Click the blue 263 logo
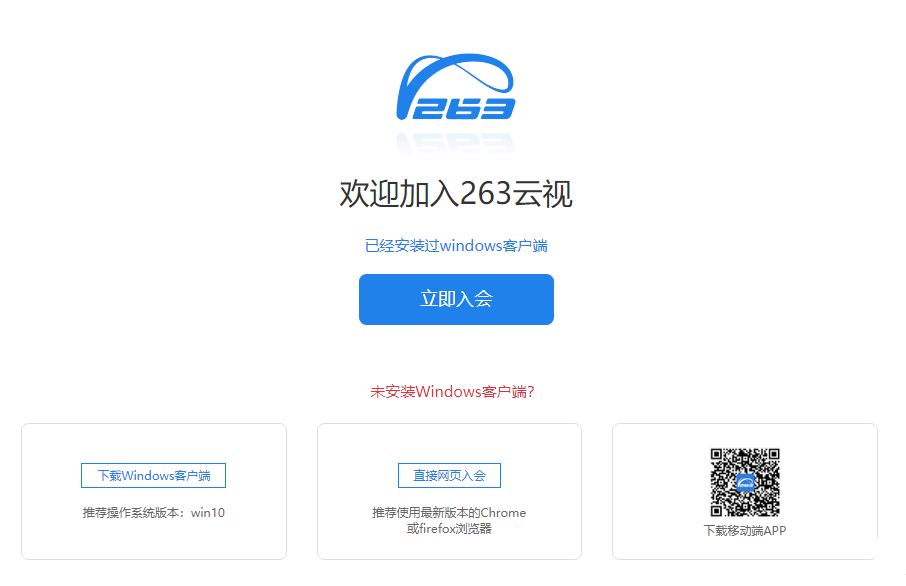Viewport: 906px width, 586px height. (x=456, y=87)
